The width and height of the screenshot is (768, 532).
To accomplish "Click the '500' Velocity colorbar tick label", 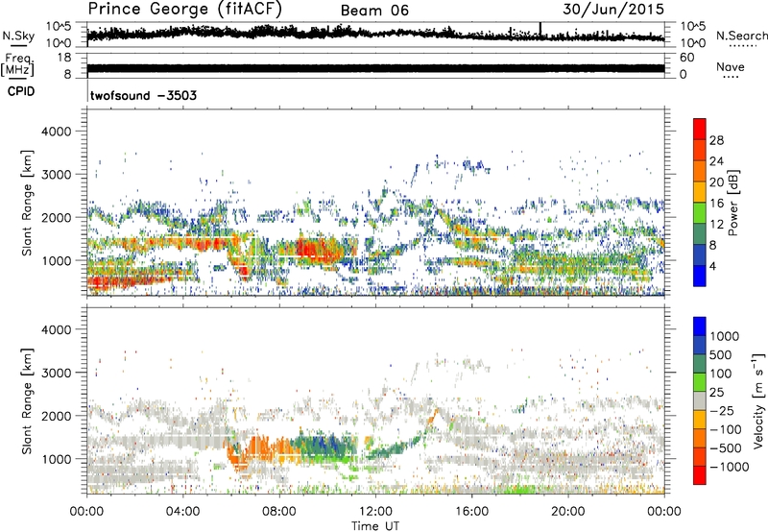I will pyautogui.click(x=721, y=355).
